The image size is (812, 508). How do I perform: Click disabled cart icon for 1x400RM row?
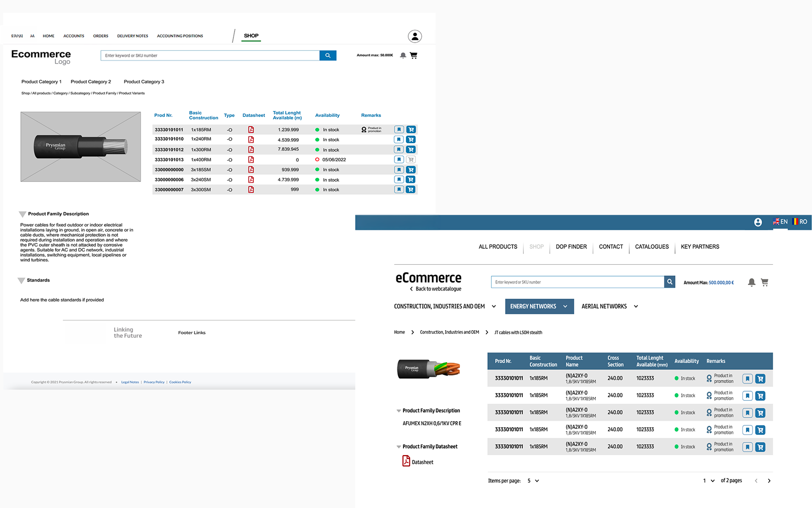pos(411,160)
